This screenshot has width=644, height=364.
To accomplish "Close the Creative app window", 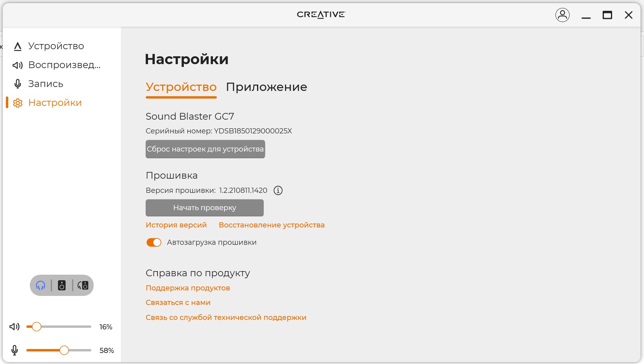I will pyautogui.click(x=629, y=15).
